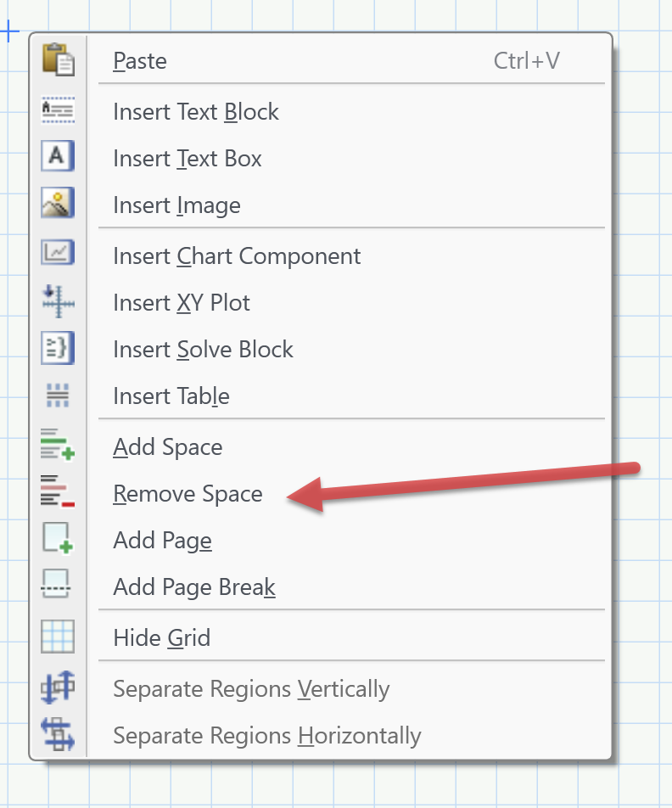Select Insert Solve Block option

click(203, 350)
